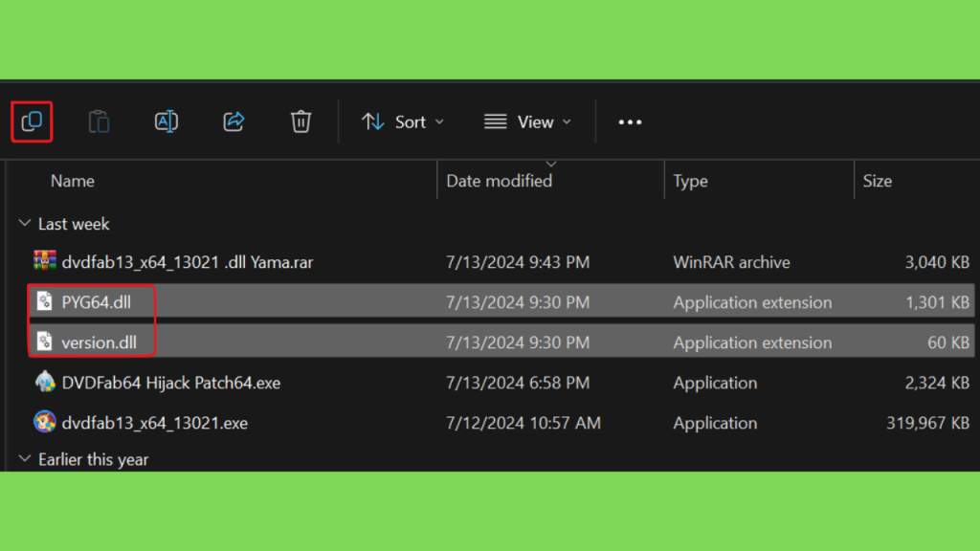
Task: Sort by the Type column header
Action: click(x=691, y=181)
